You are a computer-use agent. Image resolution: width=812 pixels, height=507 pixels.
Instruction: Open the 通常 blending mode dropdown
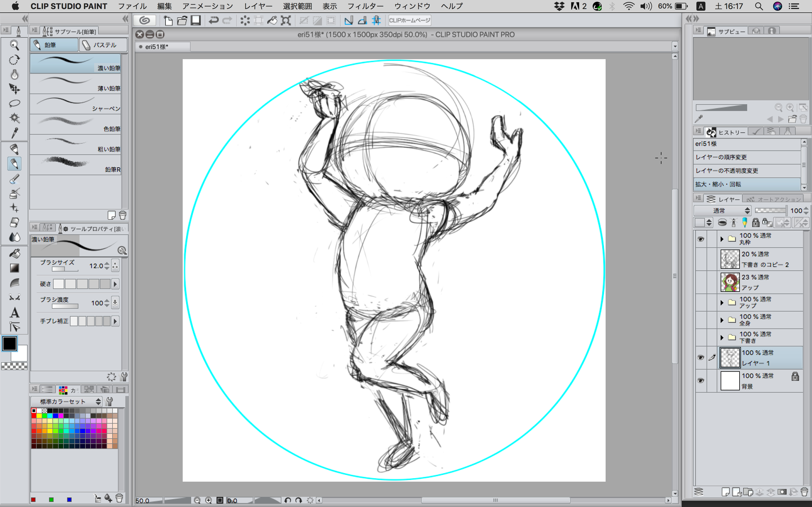point(722,211)
